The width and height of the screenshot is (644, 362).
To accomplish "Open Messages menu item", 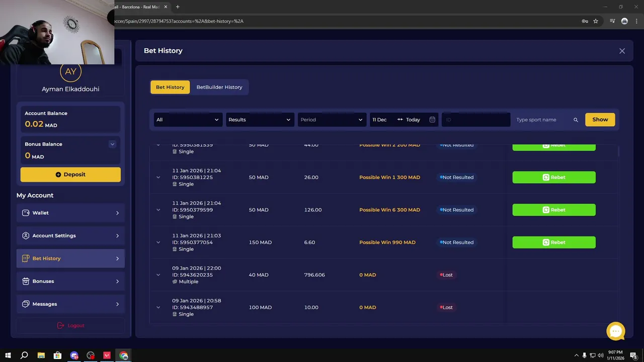I will coord(70,304).
